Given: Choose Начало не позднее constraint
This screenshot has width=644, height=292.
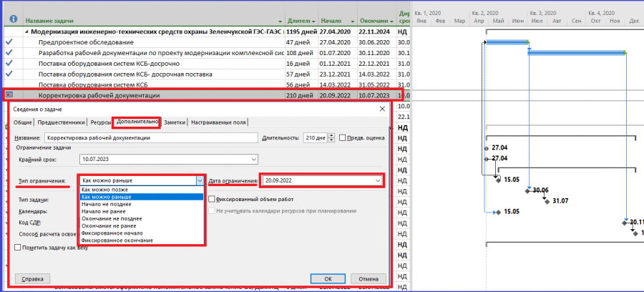Looking at the screenshot, I should (x=142, y=204).
